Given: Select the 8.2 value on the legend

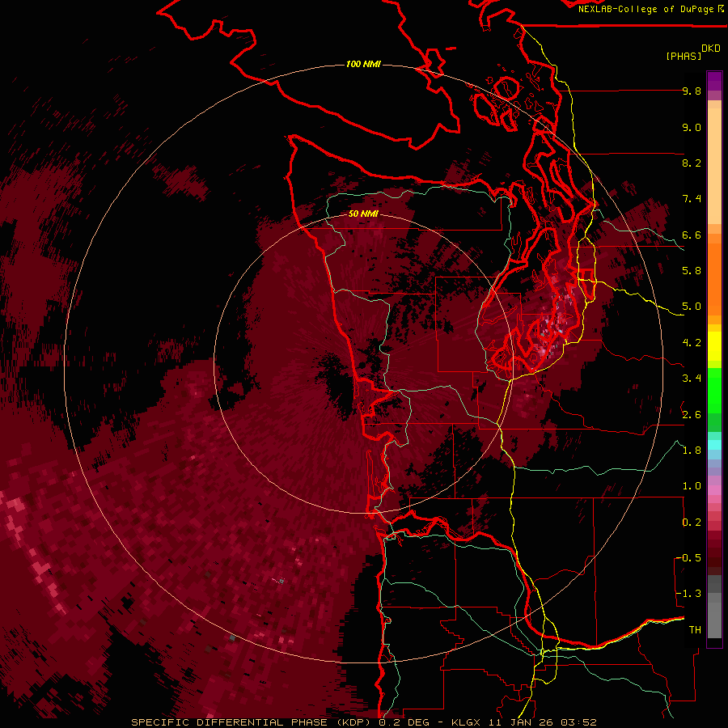Looking at the screenshot, I should pos(692,163).
